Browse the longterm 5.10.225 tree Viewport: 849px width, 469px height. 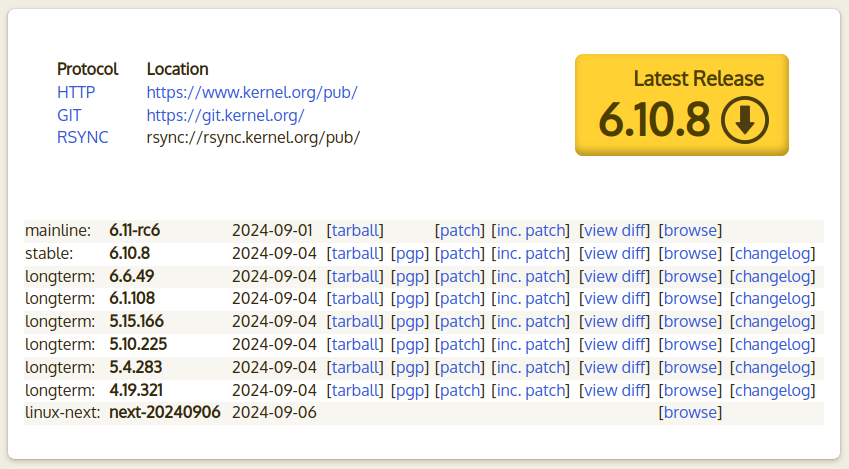tap(690, 344)
